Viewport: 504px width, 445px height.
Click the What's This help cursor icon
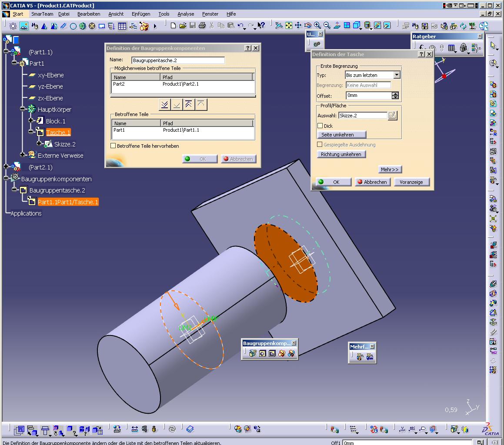click(x=261, y=26)
